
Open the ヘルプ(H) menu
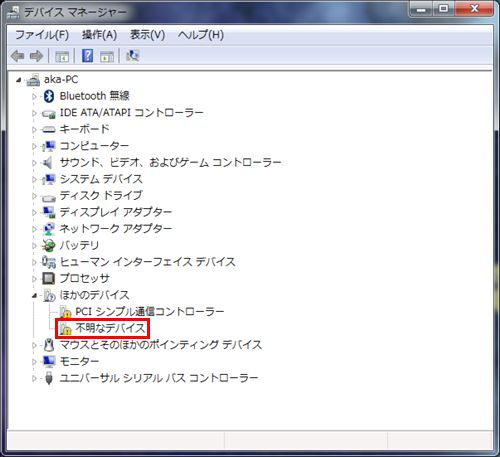[201, 35]
